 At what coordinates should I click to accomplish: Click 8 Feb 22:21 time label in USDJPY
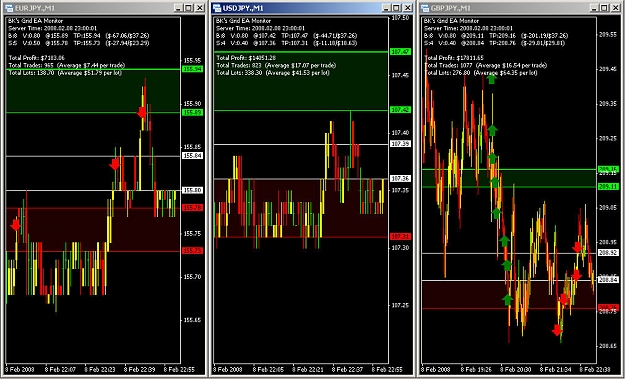(x=309, y=368)
